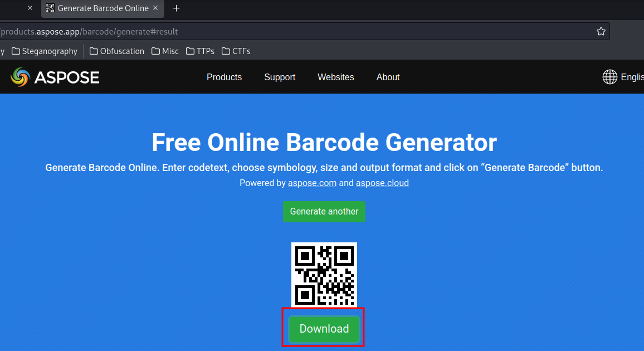
Task: Open the Steganography bookmarks folder
Action: 45,51
